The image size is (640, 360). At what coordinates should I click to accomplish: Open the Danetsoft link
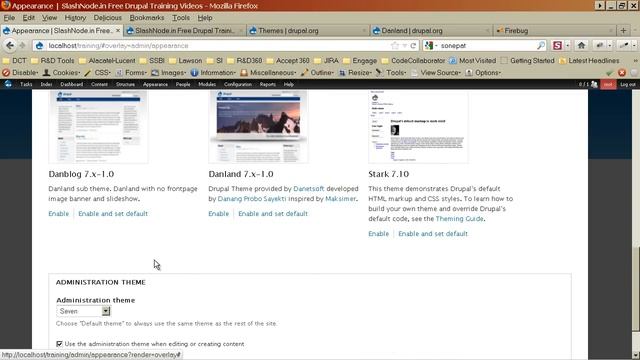click(x=309, y=189)
